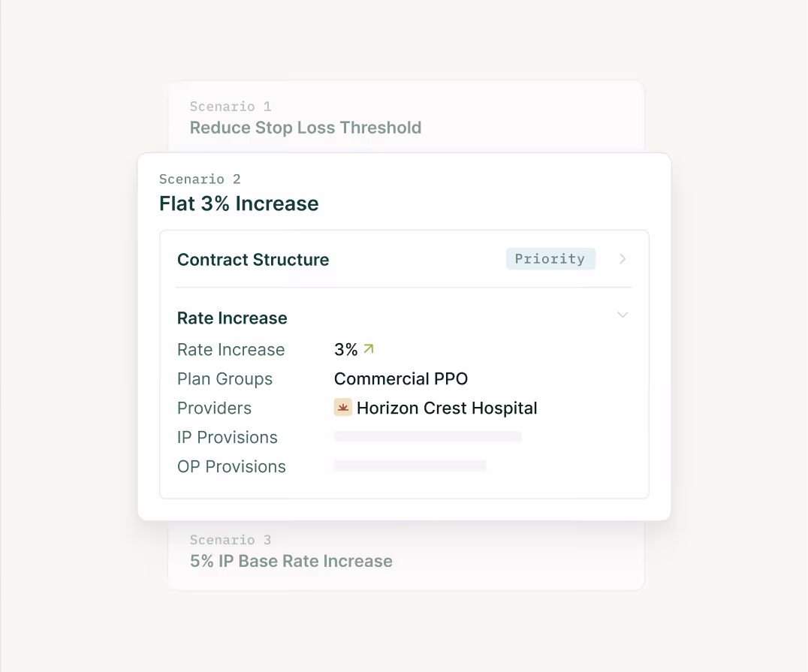
Task: Click the Rate Increase row label
Action: pos(231,349)
